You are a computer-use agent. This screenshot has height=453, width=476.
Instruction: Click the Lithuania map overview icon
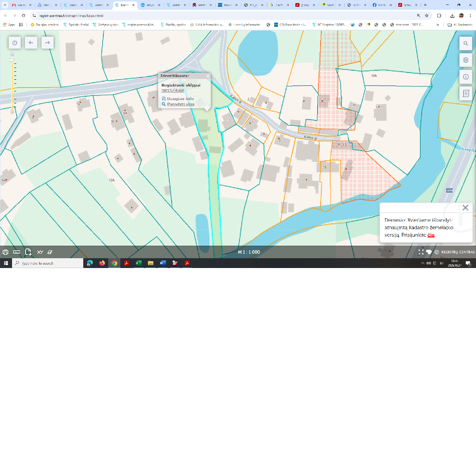coord(429,252)
